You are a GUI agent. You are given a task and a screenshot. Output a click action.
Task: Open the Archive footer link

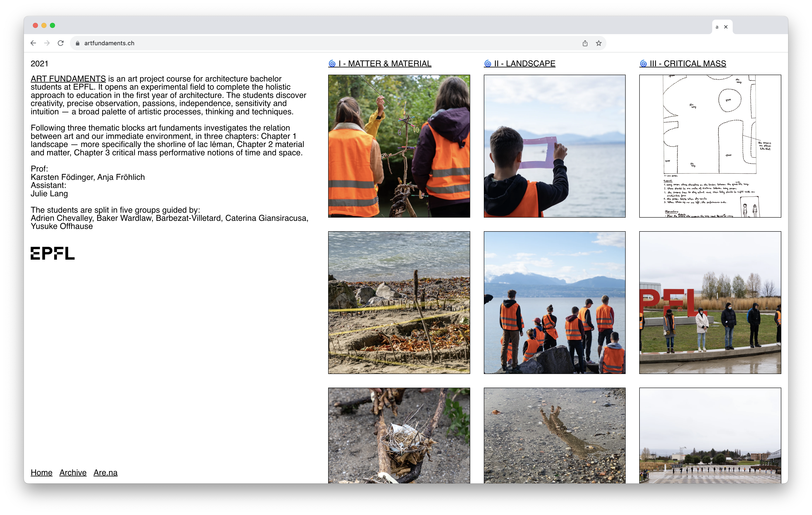pos(73,473)
